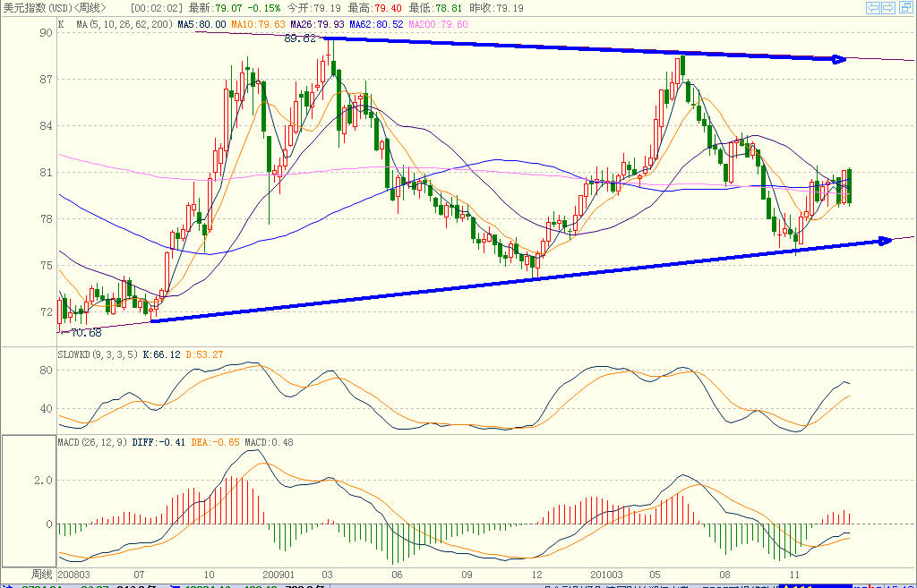
Task: Click the 70.68 lowest price label
Action: pyautogui.click(x=85, y=333)
